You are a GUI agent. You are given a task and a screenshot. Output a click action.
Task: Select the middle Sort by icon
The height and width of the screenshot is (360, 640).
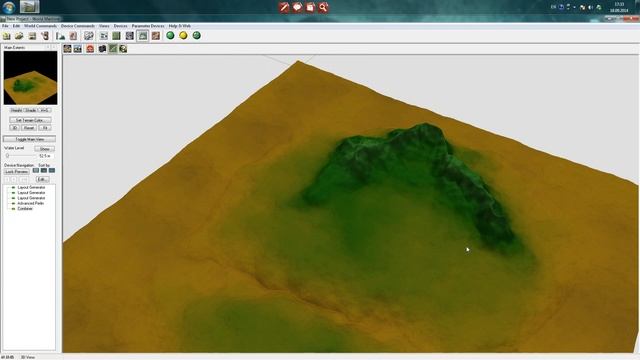pyautogui.click(x=44, y=171)
